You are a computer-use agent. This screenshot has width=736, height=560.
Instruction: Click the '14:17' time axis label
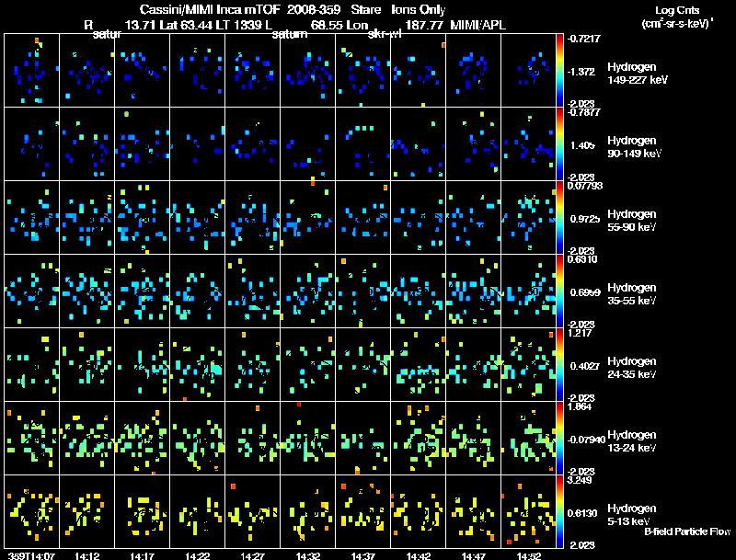(x=143, y=555)
